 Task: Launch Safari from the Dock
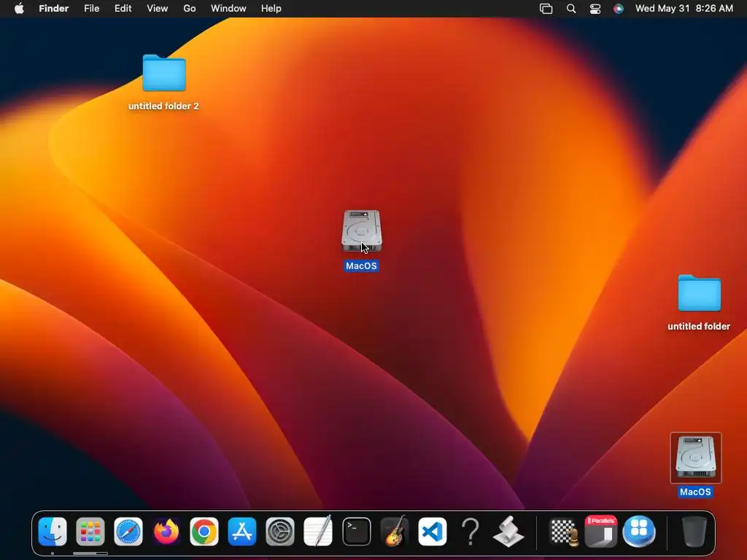128,531
